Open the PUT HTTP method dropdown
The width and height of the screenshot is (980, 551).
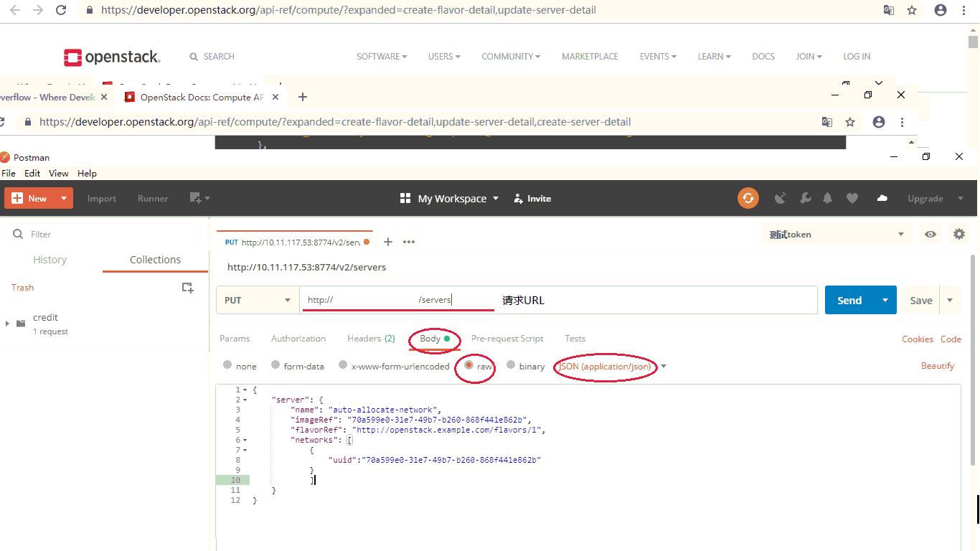click(x=258, y=300)
